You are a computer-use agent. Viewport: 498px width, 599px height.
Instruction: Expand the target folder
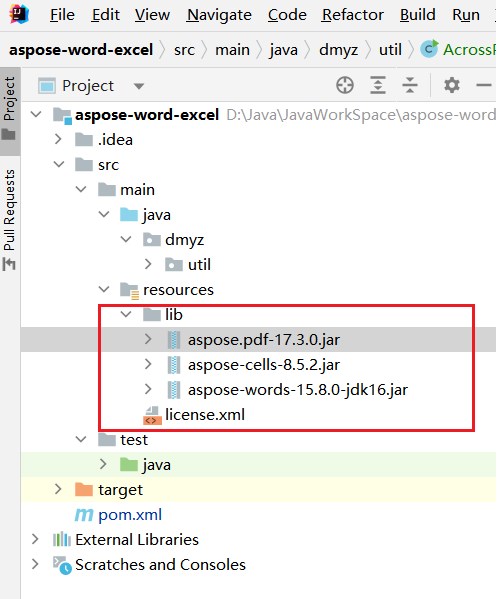pos(58,489)
